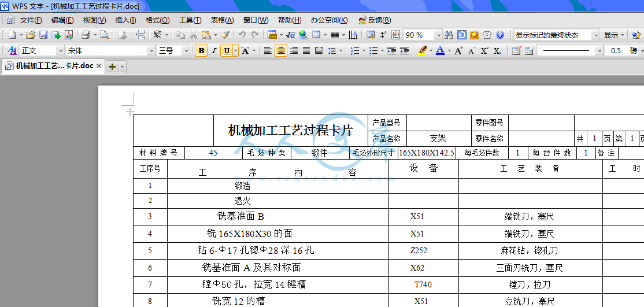The height and width of the screenshot is (307, 644).
Task: Open the zoom level dropdown (90 %)
Action: coord(439,35)
